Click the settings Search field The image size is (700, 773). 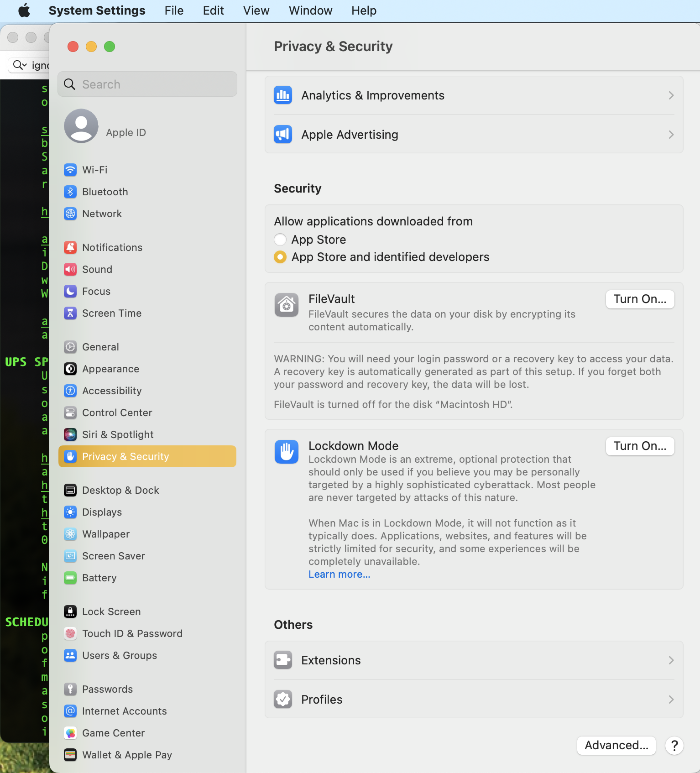pyautogui.click(x=147, y=84)
